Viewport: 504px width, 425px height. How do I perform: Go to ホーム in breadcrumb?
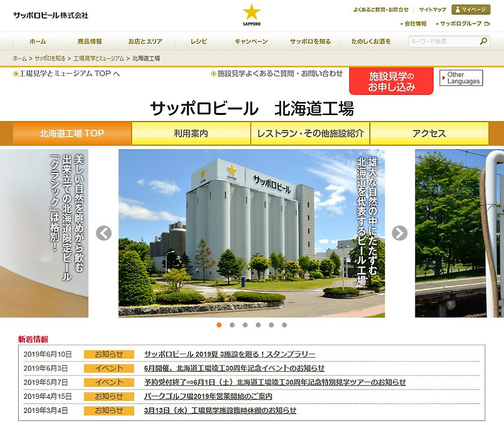pyautogui.click(x=19, y=59)
